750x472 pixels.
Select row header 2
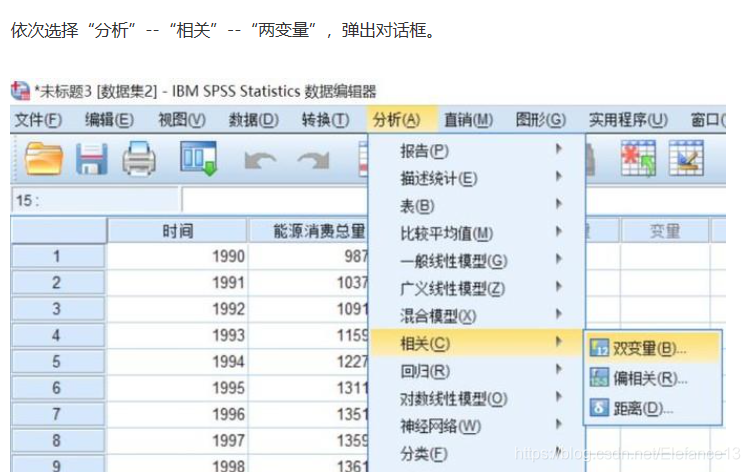coord(57,283)
